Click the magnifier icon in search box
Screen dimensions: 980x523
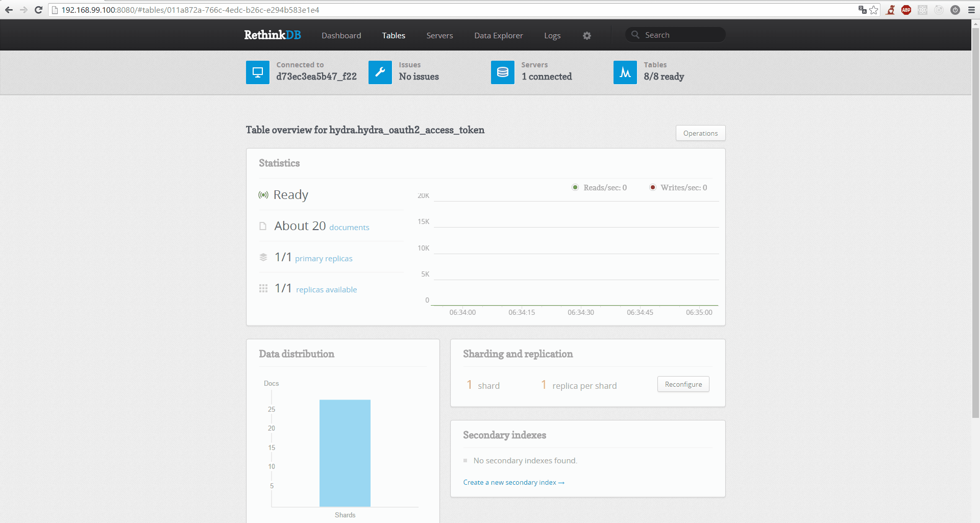tap(635, 35)
